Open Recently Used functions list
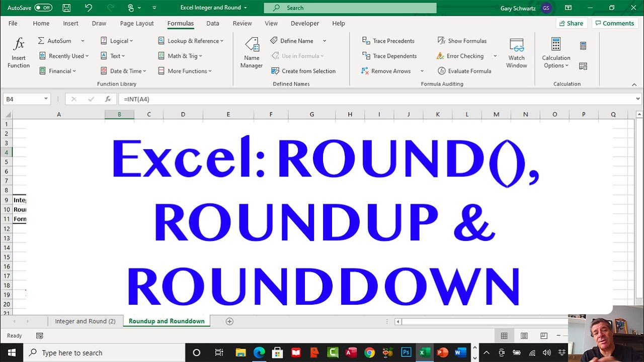The image size is (644, 362). click(x=64, y=56)
